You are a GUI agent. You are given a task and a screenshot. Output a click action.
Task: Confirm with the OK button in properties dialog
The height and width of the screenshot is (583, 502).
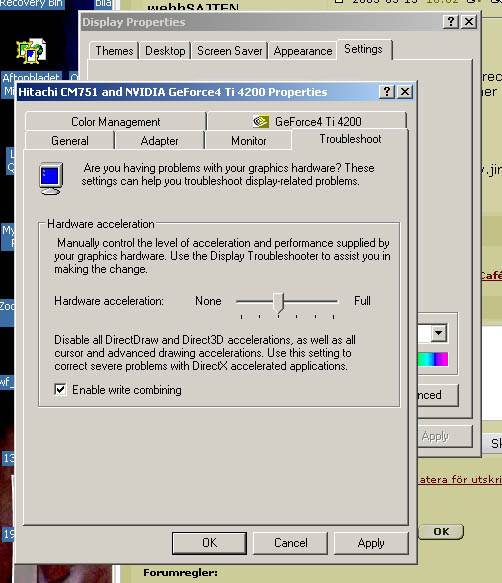click(209, 543)
